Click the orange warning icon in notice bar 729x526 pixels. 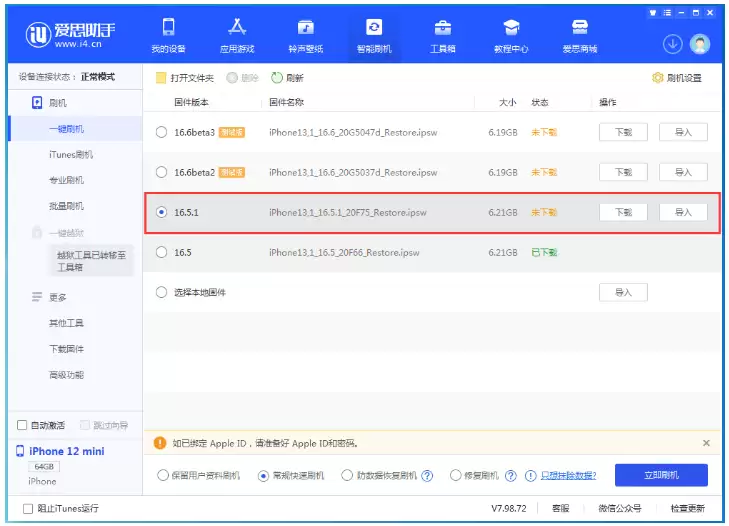160,443
